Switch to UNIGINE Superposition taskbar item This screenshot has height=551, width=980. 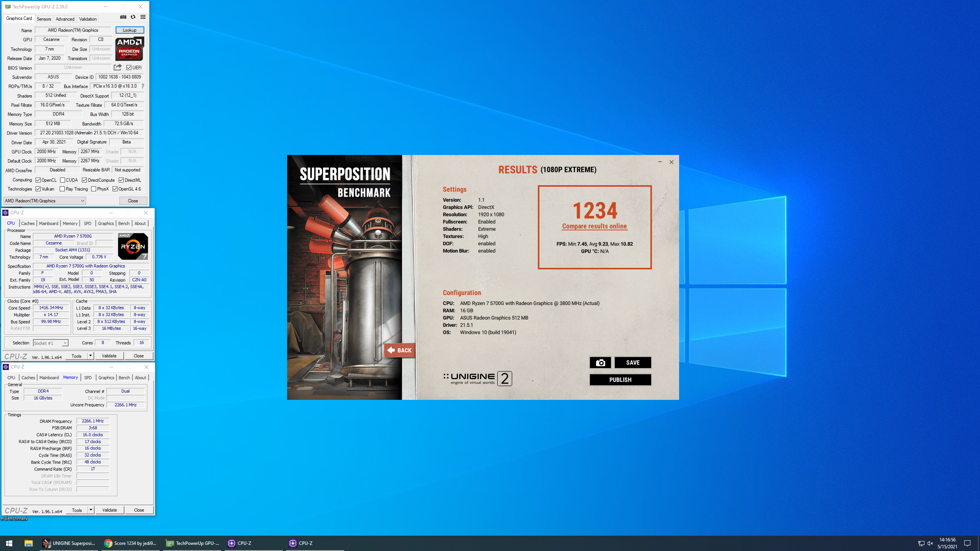click(x=69, y=543)
